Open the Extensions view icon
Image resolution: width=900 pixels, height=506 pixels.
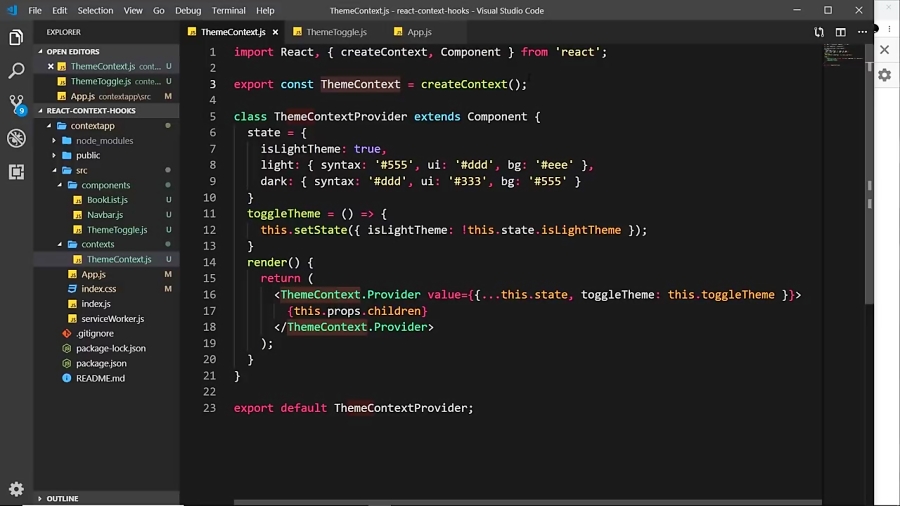[x=16, y=172]
